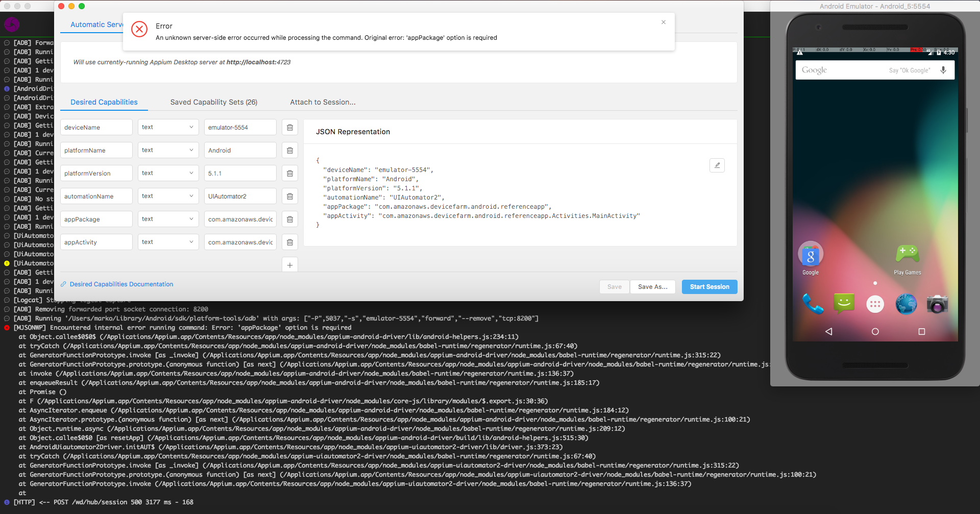This screenshot has width=980, height=514.
Task: Edit the emulator-5554 value field
Action: [x=240, y=127]
